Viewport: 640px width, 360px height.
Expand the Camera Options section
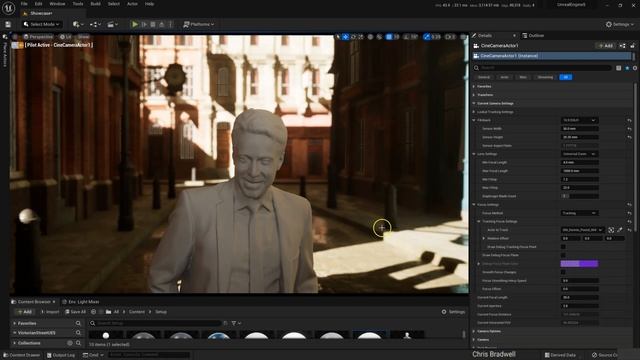tap(474, 331)
